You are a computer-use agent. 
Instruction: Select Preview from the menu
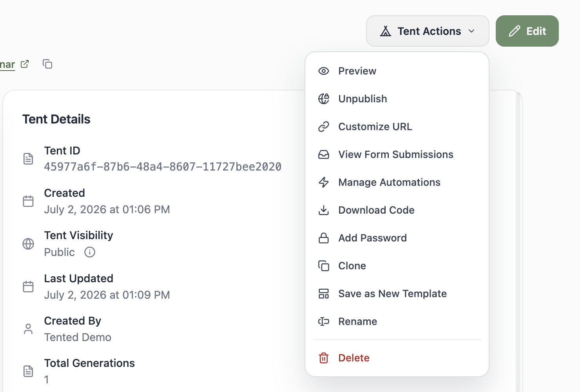[x=397, y=71]
